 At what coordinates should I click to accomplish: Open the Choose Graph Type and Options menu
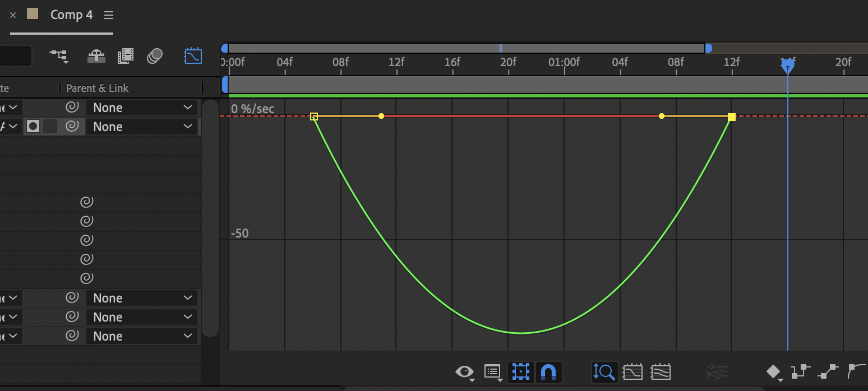493,371
